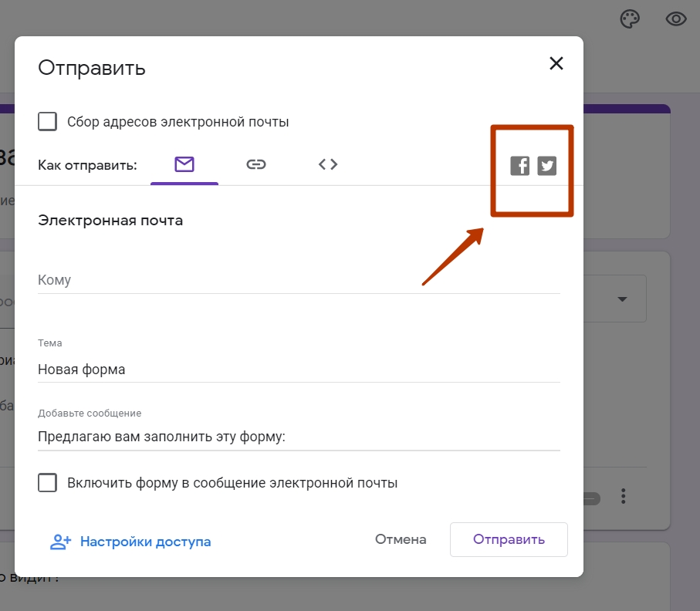This screenshot has height=611, width=700.
Task: Toggle the required question switch
Action: (x=591, y=498)
